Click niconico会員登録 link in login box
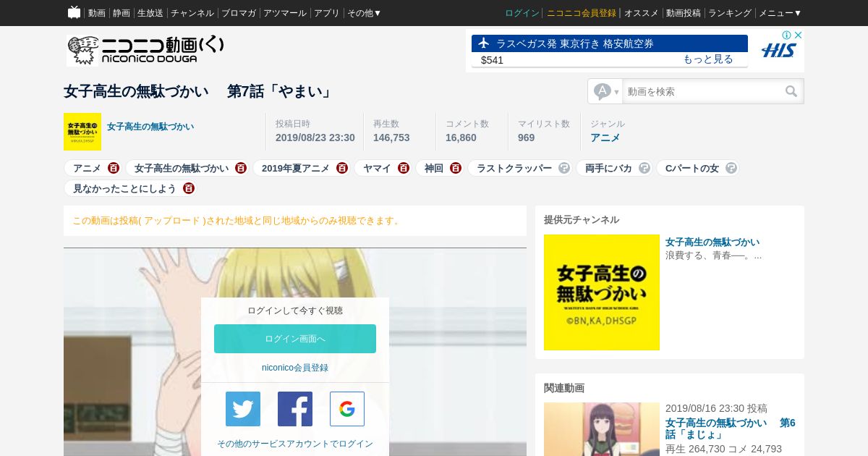The width and height of the screenshot is (868, 456). pos(295,368)
